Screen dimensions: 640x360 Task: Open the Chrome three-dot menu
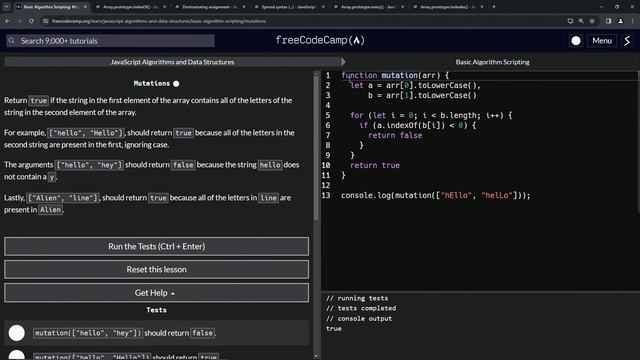(x=633, y=21)
